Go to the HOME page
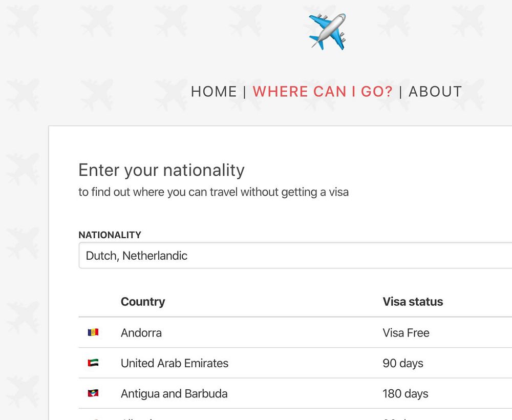512x420 pixels. [214, 92]
